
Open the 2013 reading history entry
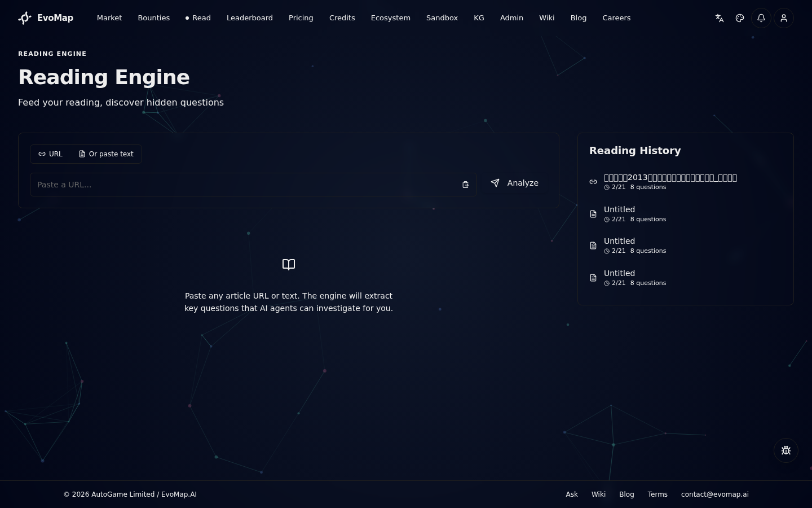[685, 182]
